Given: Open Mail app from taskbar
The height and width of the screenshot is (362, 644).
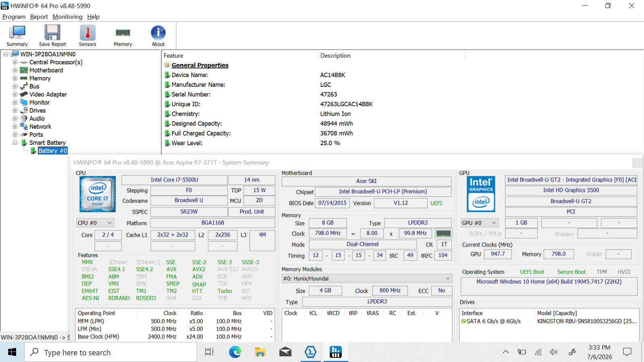Looking at the screenshot, I should pyautogui.click(x=285, y=352).
